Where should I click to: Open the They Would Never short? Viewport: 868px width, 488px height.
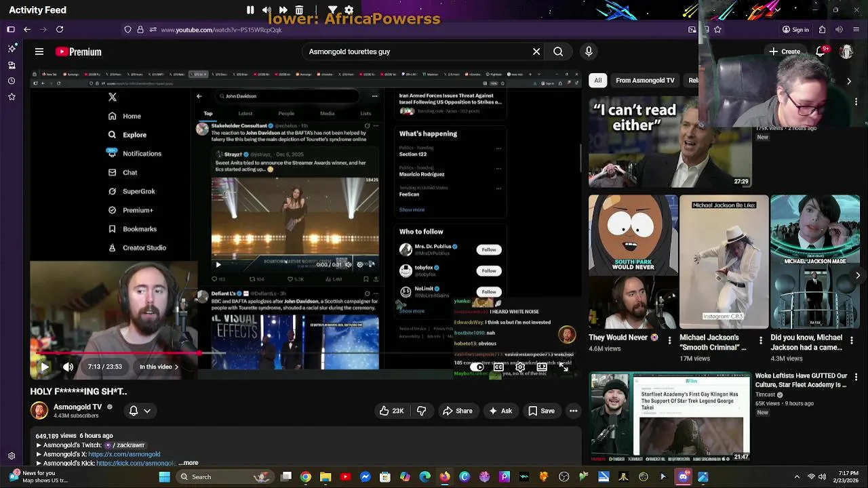click(x=633, y=262)
